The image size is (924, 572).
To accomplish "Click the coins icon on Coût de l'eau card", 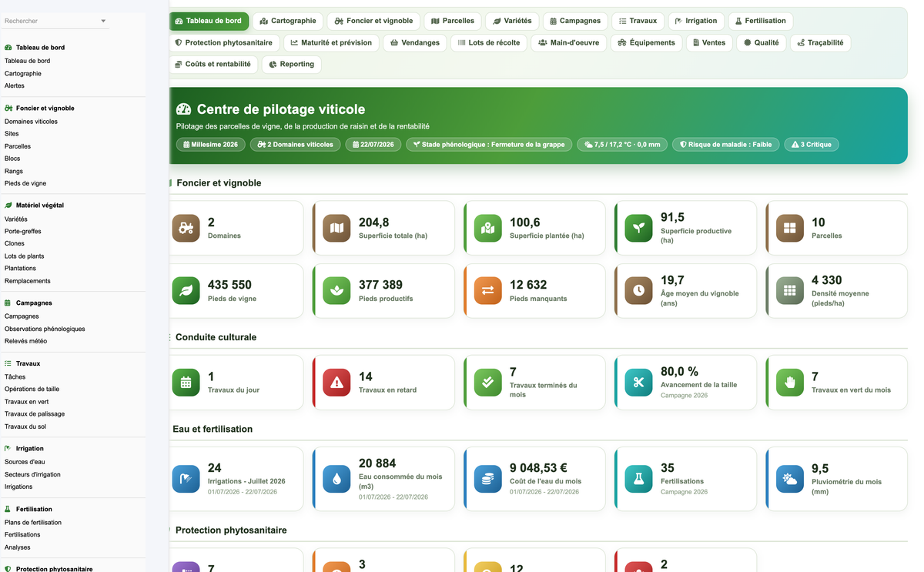I will pyautogui.click(x=487, y=479).
